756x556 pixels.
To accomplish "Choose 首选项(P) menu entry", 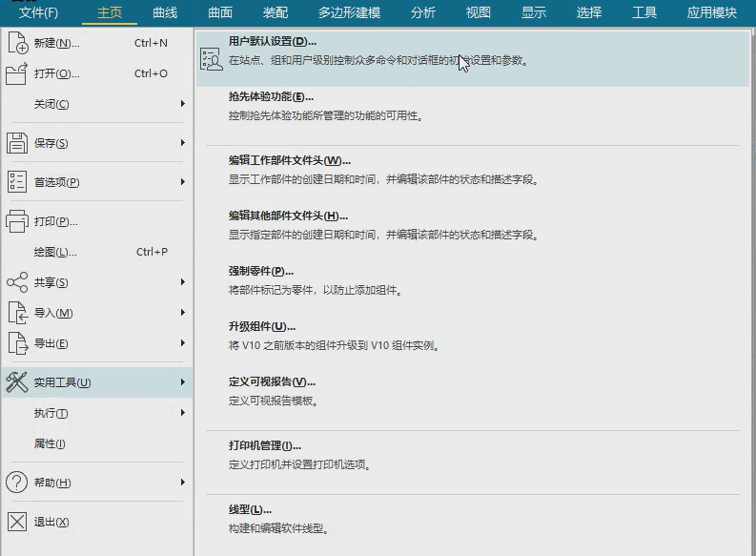I will (97, 182).
